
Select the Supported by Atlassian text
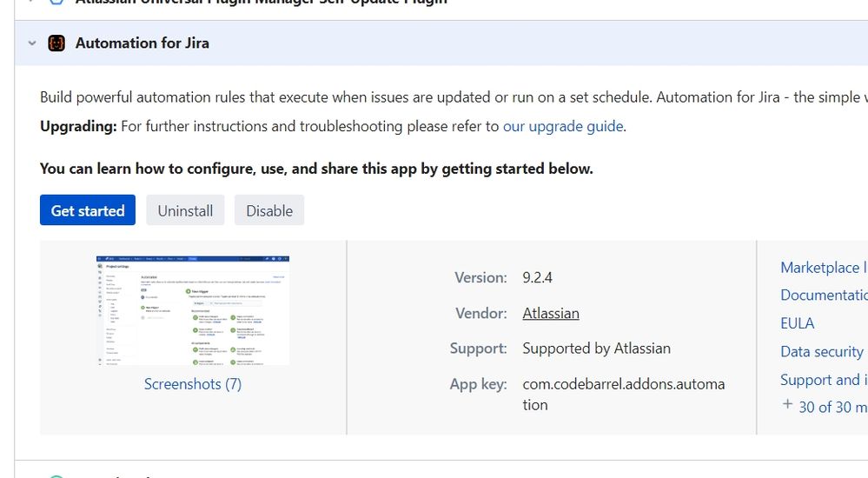tap(597, 349)
